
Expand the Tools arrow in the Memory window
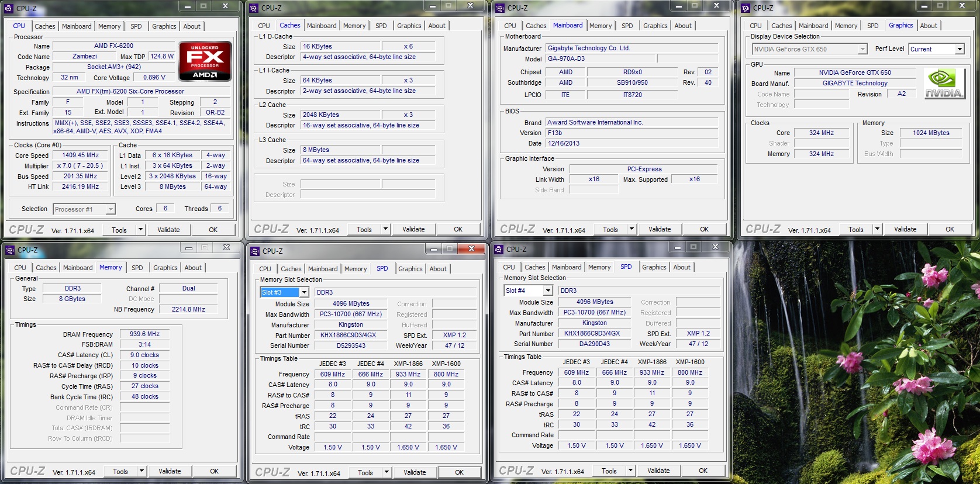(142, 471)
